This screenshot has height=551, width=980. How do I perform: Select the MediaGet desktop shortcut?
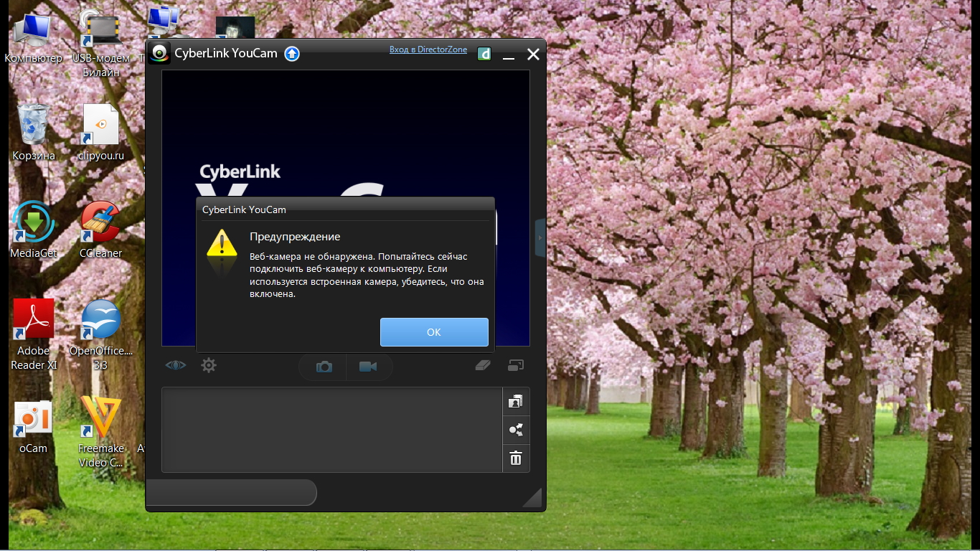tap(34, 230)
